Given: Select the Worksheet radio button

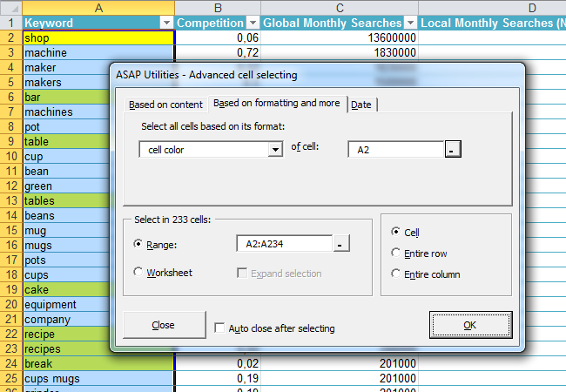Looking at the screenshot, I should 138,272.
